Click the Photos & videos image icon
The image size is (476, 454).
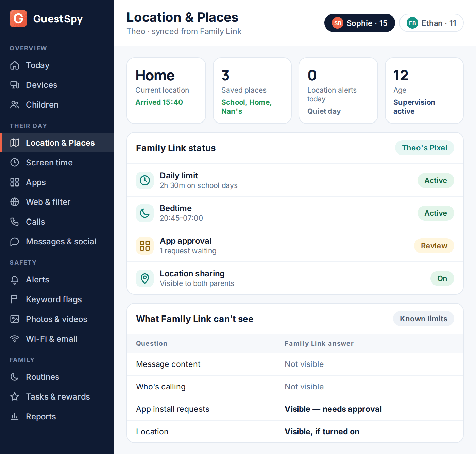point(15,319)
